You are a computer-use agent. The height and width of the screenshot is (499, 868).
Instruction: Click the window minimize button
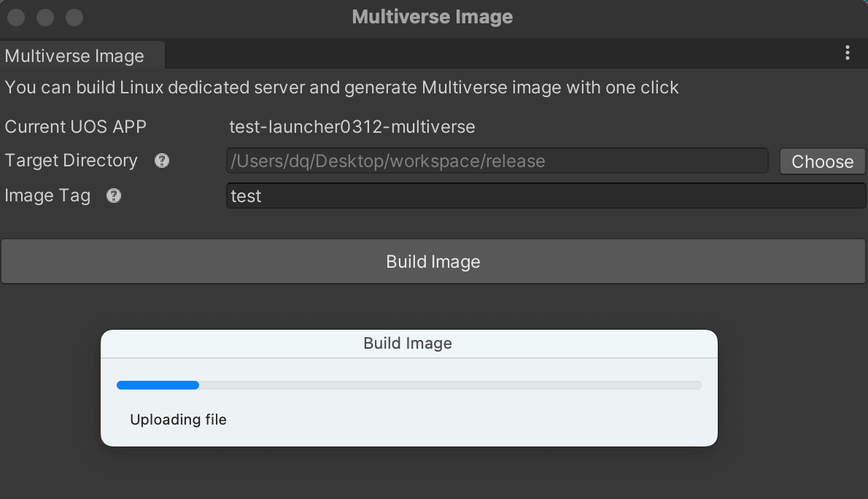tap(45, 17)
